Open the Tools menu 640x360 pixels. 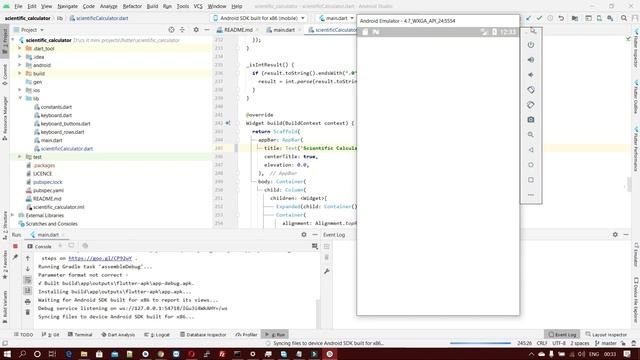(x=182, y=6)
